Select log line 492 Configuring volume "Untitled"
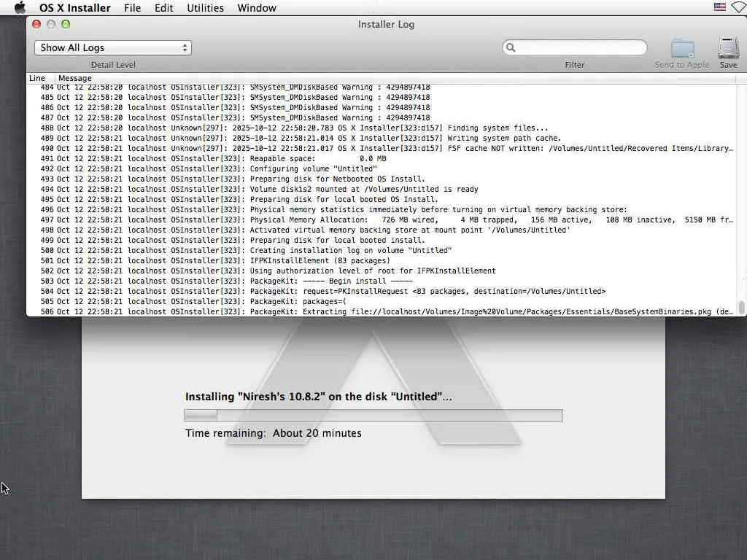Viewport: 747px width, 560px height. click(x=381, y=169)
